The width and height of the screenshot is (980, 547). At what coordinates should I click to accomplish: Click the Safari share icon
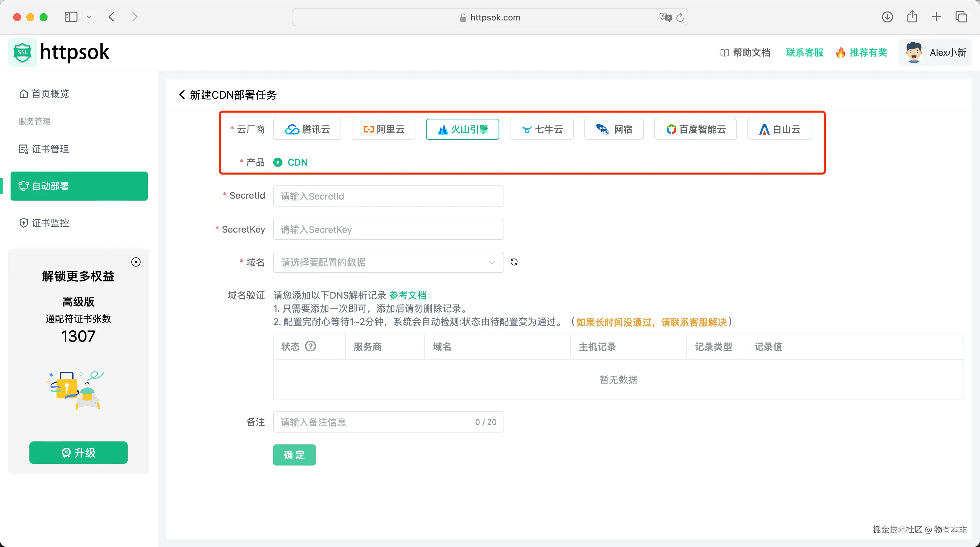tap(912, 17)
